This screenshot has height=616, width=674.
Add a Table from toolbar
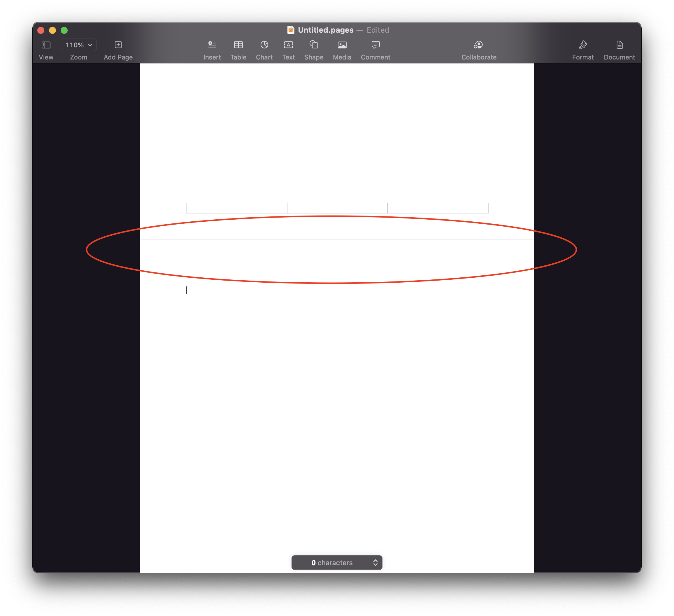[x=238, y=45]
